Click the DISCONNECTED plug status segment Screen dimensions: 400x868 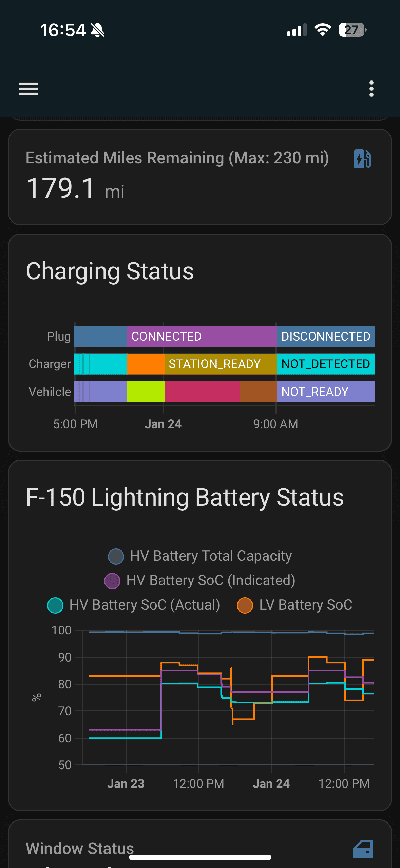[x=325, y=336]
